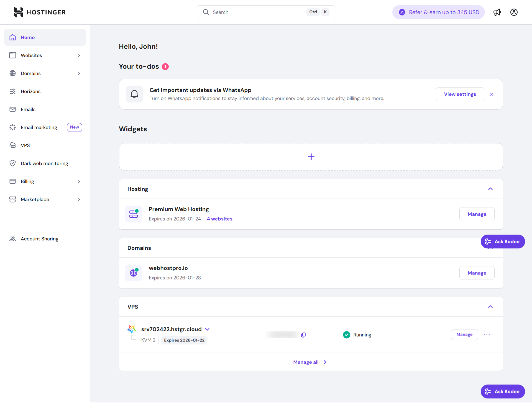
Task: Open the 4 websites link
Action: (x=219, y=219)
